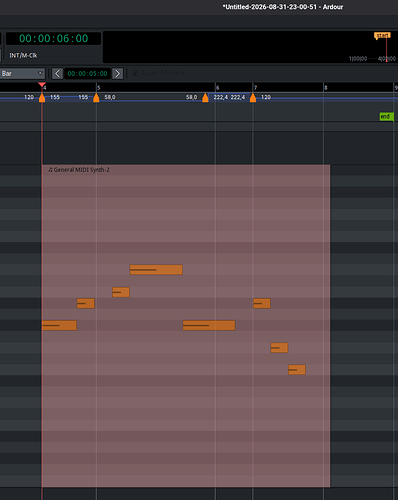
Task: Select the long MIDI note crossing bar 6
Action: (209, 325)
